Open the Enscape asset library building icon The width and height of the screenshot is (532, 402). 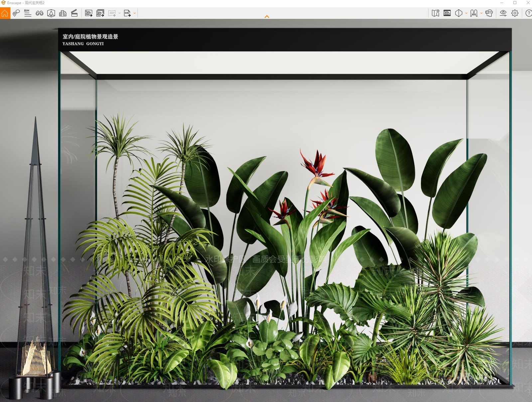(63, 13)
